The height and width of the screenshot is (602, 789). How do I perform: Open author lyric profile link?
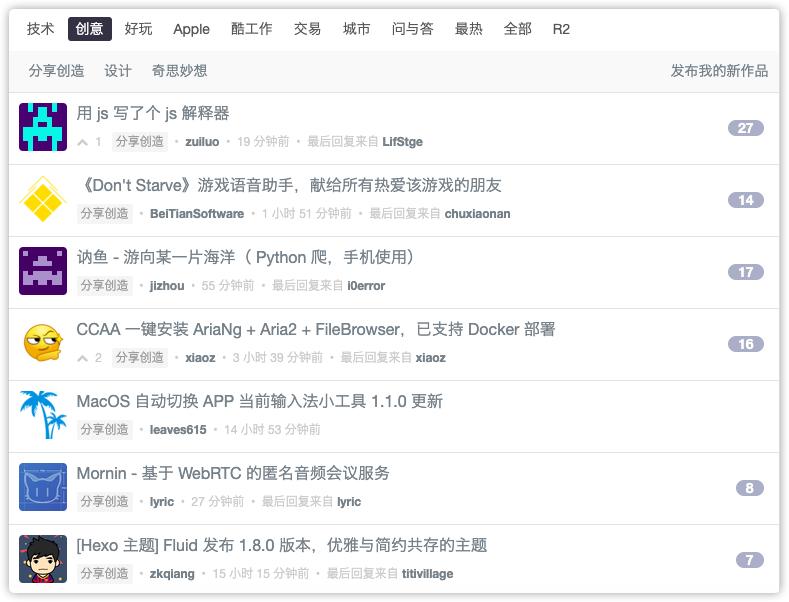[x=162, y=502]
